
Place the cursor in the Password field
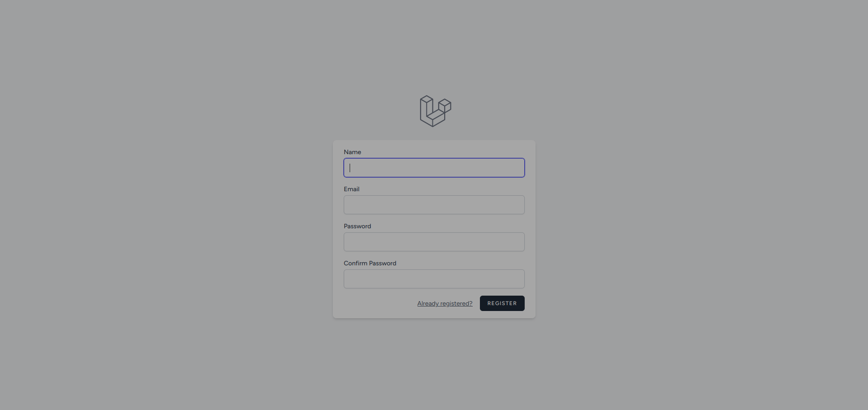[x=434, y=242]
